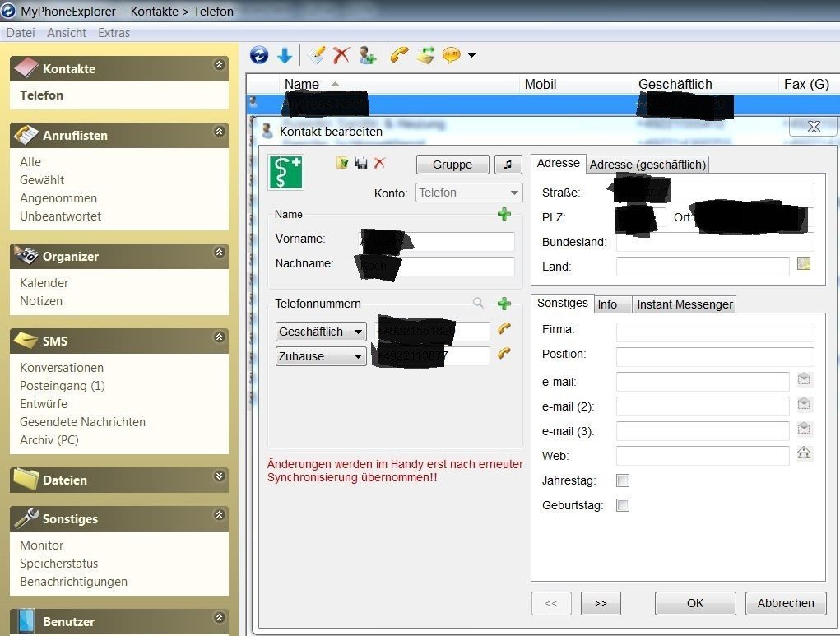Viewport: 840px width, 636px height.
Task: Click the speech bubble message toolbar icon
Action: [452, 55]
